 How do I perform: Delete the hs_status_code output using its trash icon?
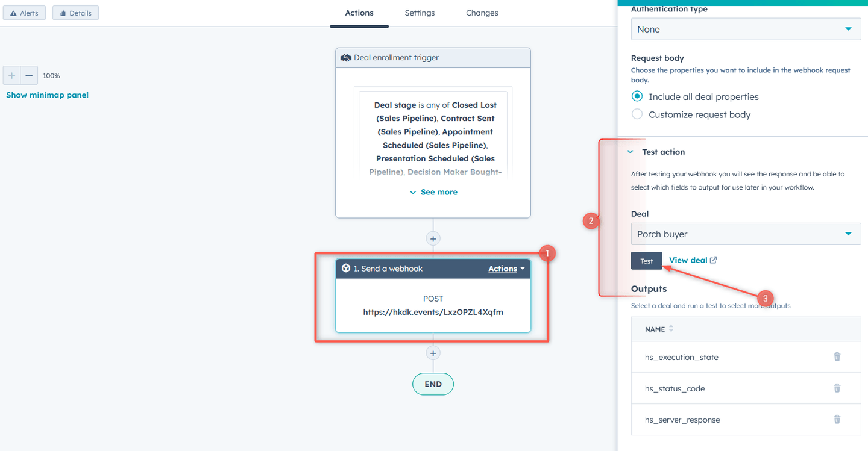click(837, 388)
